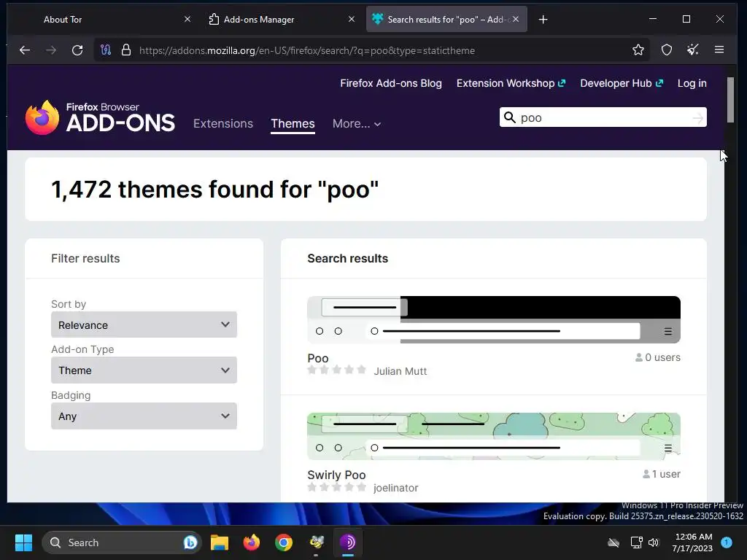Viewport: 747px width, 560px height.
Task: Open the clock and date panel
Action: click(x=693, y=542)
